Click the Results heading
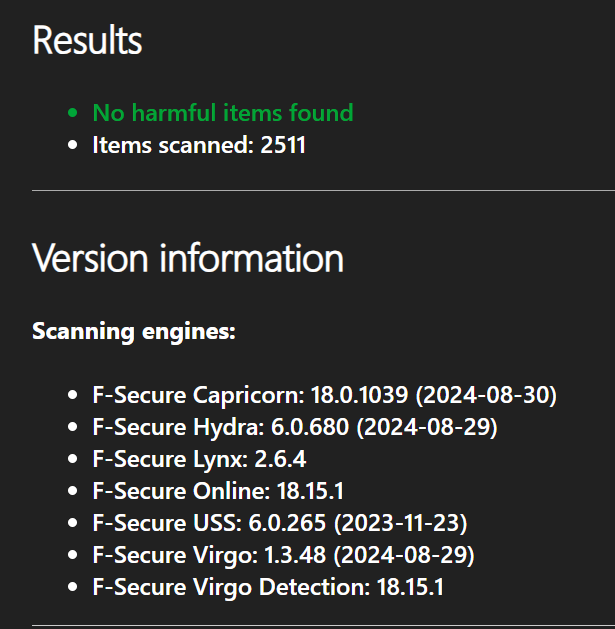This screenshot has height=629, width=615. pos(87,41)
